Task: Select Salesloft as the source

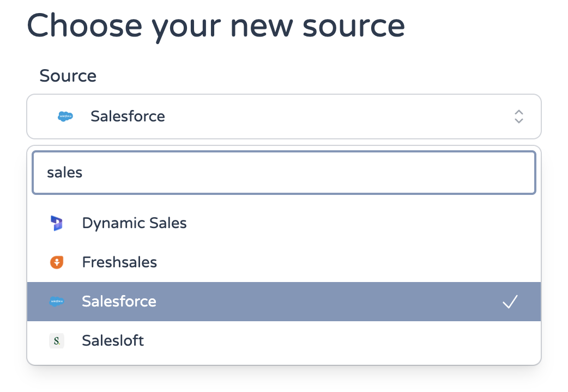Action: click(284, 341)
